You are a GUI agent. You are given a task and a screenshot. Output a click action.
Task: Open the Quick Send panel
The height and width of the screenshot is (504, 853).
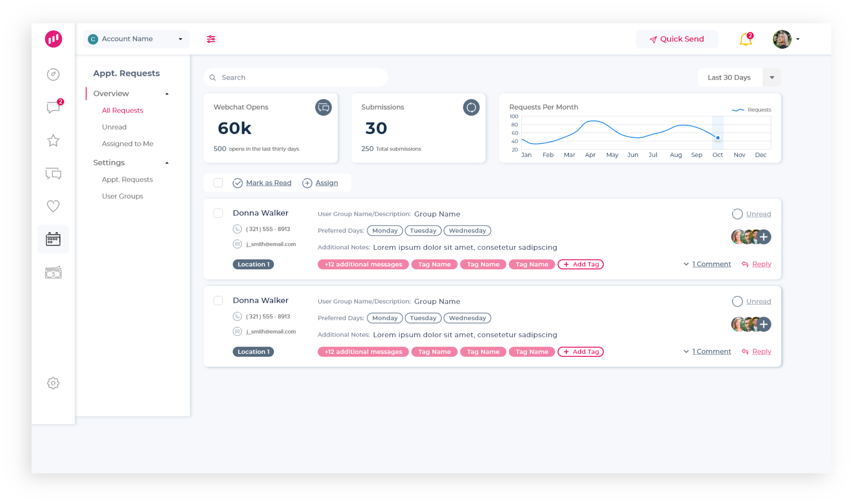[x=677, y=39]
